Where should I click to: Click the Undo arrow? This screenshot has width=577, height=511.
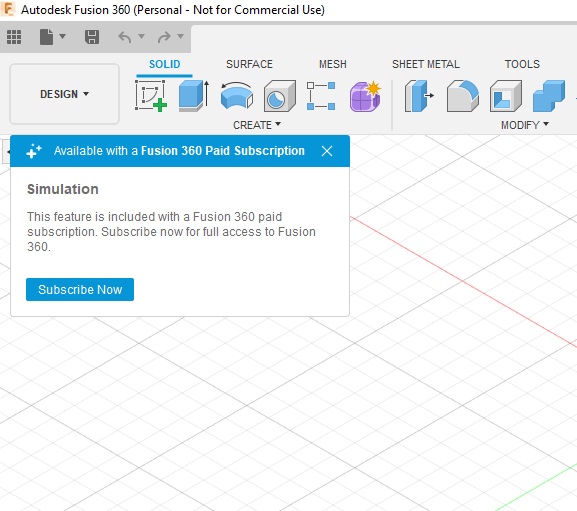point(125,37)
